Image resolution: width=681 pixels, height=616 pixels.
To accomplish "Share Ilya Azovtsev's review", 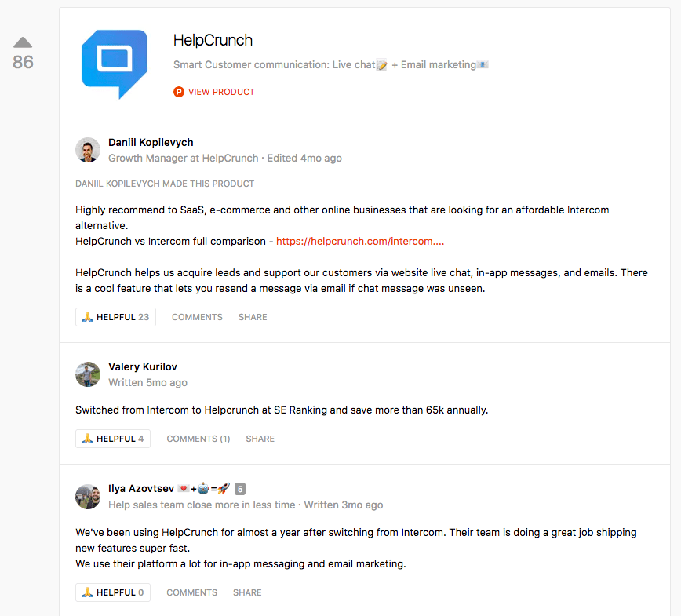I will 247,592.
